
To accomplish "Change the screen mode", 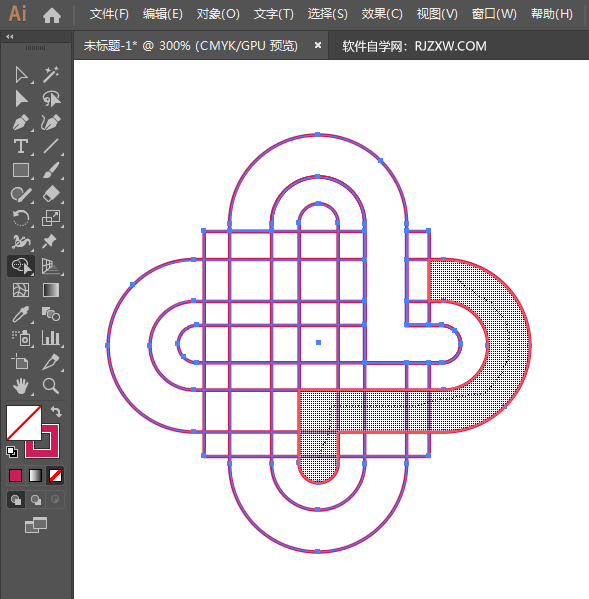I will 36,525.
